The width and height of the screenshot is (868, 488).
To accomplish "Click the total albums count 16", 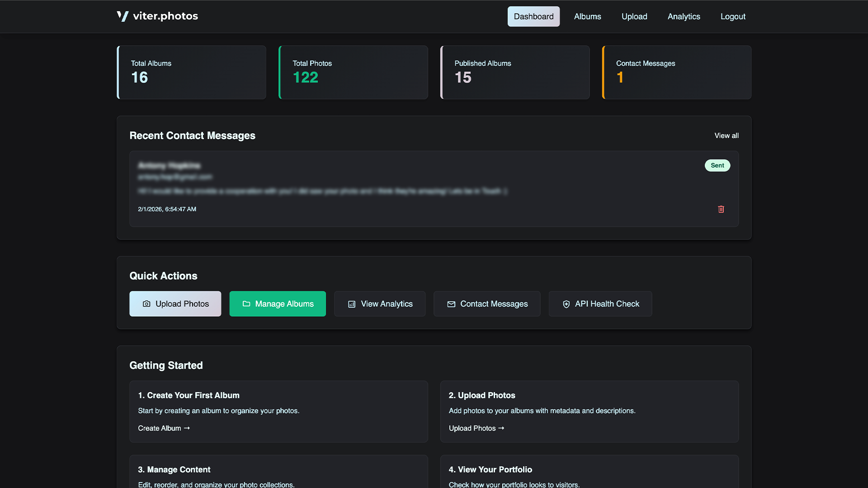I will pyautogui.click(x=140, y=78).
